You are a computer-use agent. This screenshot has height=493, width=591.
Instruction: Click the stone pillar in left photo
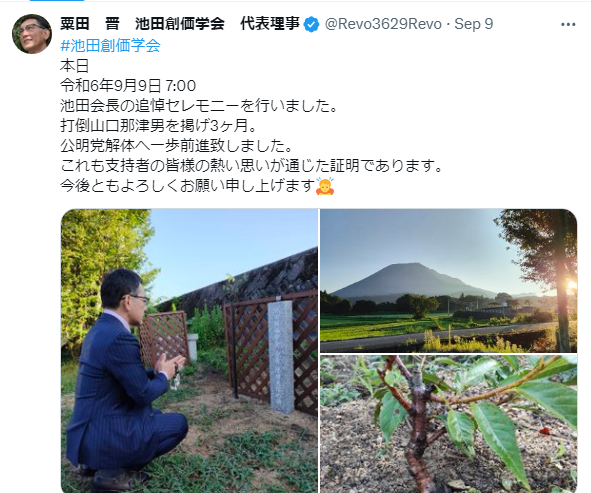pos(281,355)
